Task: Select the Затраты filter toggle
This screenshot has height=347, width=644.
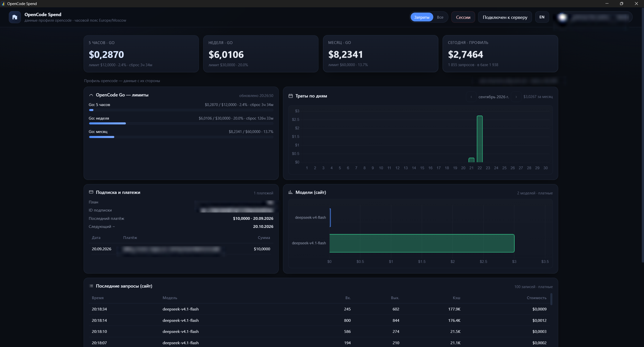Action: [422, 17]
